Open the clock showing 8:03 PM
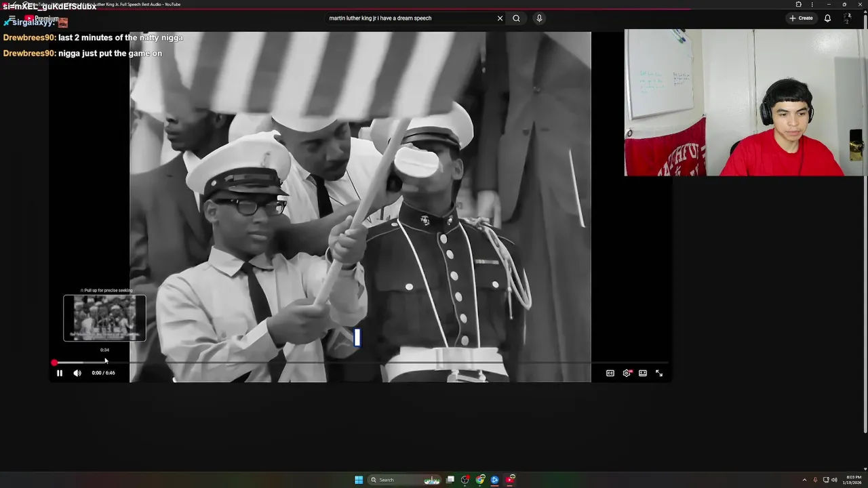Image resolution: width=868 pixels, height=488 pixels. click(853, 480)
